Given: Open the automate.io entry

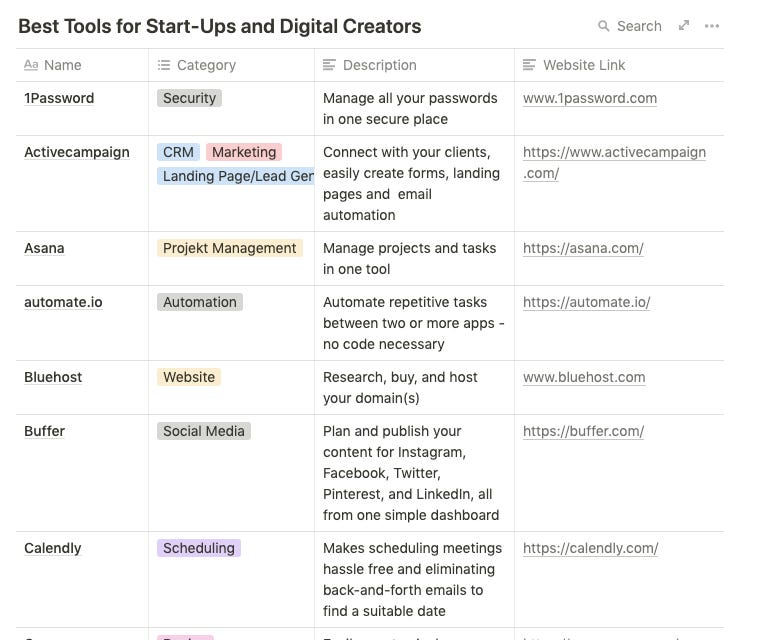Looking at the screenshot, I should 64,302.
